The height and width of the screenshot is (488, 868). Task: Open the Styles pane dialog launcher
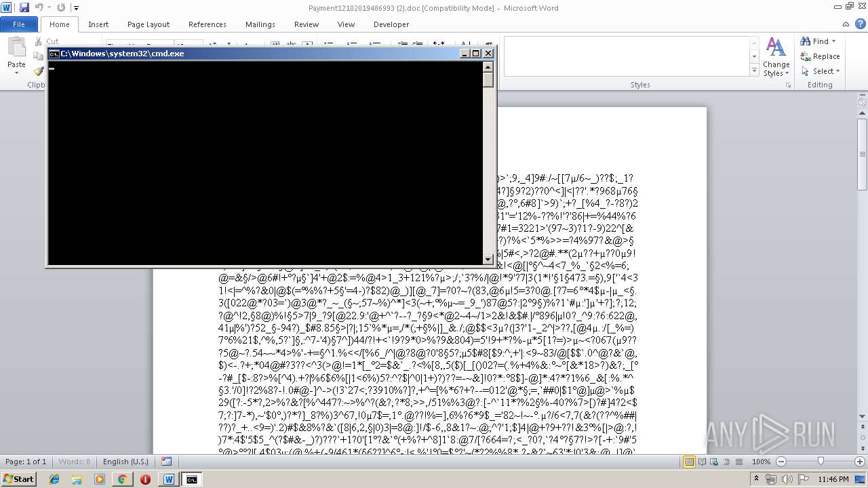[x=789, y=85]
